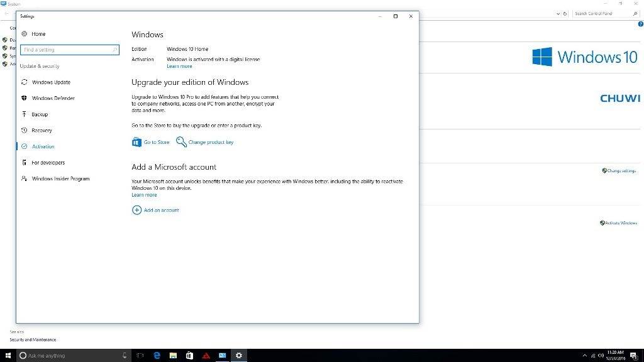Click the Change product key link
Image resolution: width=644 pixels, height=362 pixels.
211,142
